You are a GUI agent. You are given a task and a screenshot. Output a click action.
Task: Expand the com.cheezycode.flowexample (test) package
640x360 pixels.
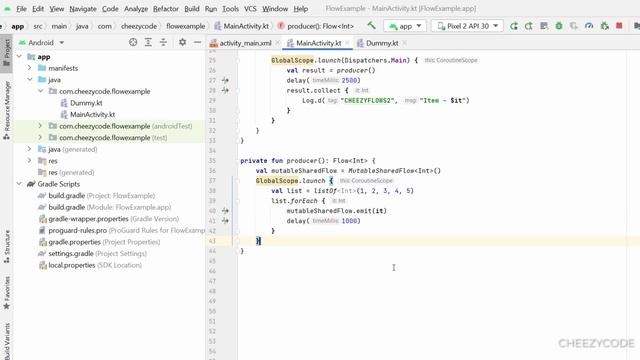[x=40, y=138]
